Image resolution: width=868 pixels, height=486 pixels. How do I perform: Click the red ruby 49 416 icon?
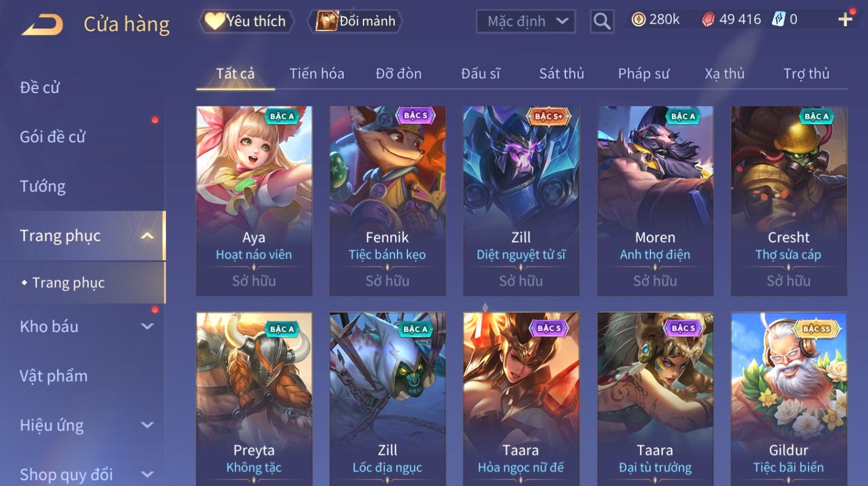pos(708,20)
